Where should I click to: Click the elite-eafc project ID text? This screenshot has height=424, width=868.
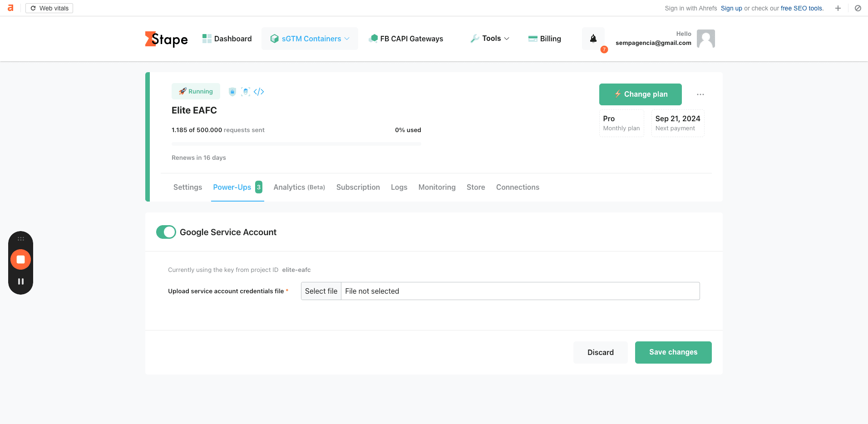tap(296, 270)
